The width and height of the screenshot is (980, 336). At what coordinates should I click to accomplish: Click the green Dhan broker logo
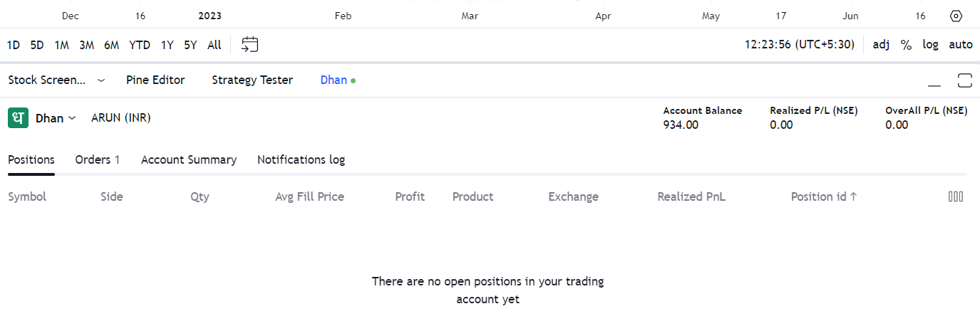(18, 117)
